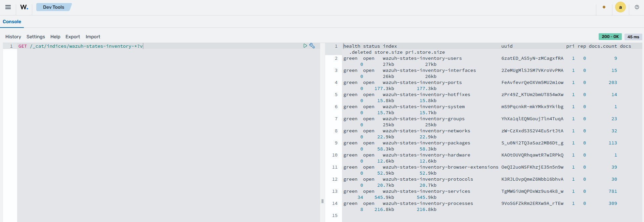
Task: Click the 45 ms response time badge
Action: click(633, 37)
